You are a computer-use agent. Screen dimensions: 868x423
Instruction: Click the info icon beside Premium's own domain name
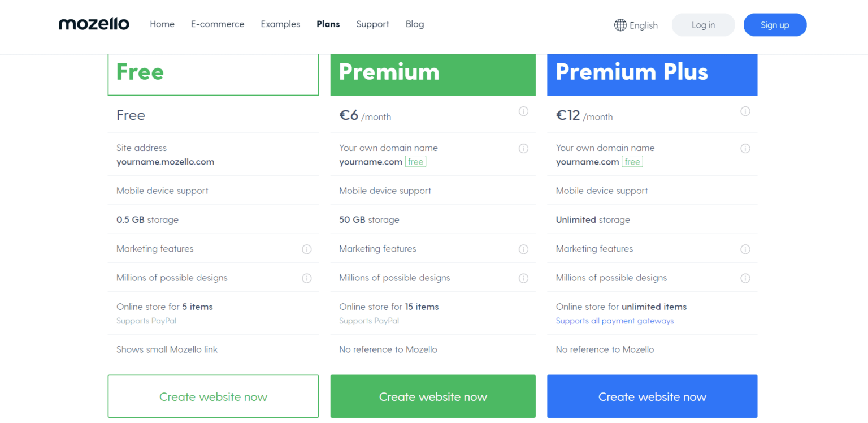pos(523,148)
